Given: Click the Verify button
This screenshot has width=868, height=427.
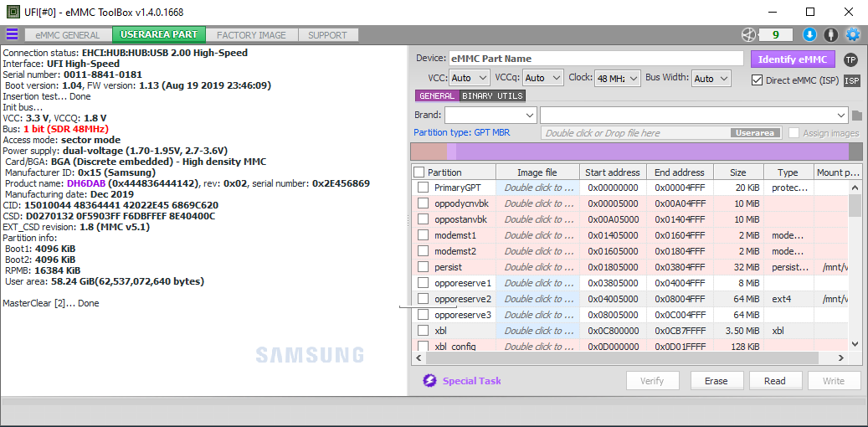Looking at the screenshot, I should 651,381.
